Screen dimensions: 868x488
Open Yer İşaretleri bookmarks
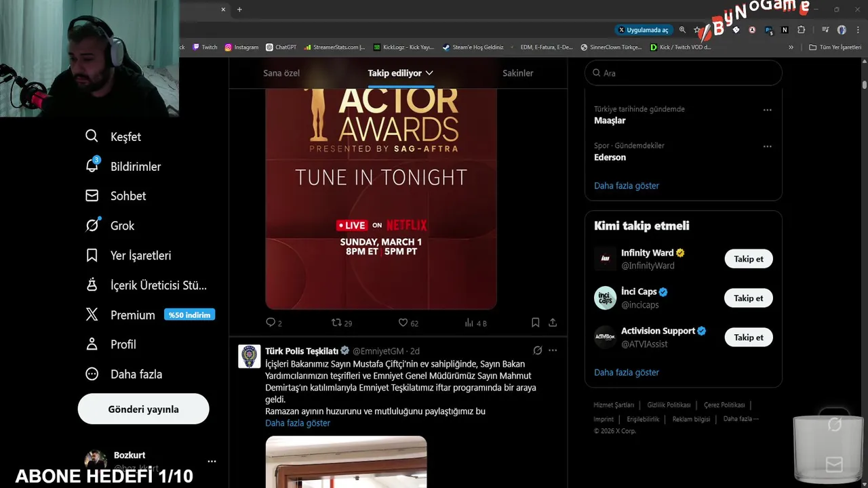click(127, 256)
